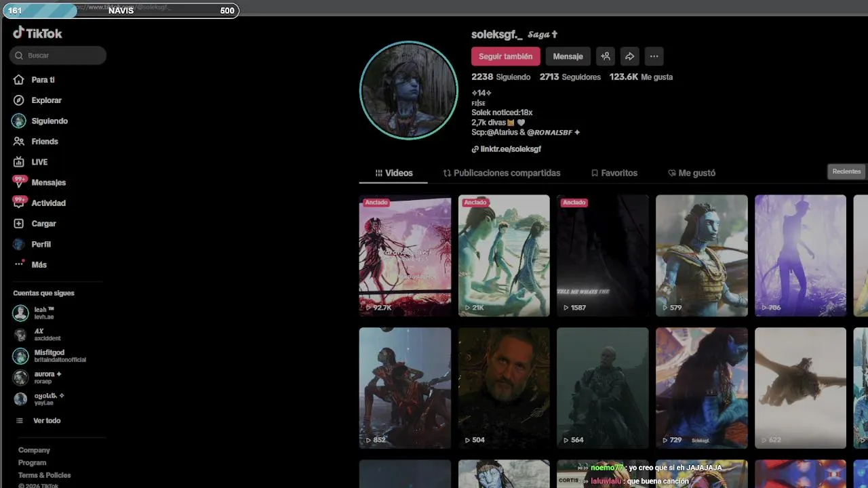The height and width of the screenshot is (488, 868).
Task: Click the Mensaje button
Action: tap(568, 56)
